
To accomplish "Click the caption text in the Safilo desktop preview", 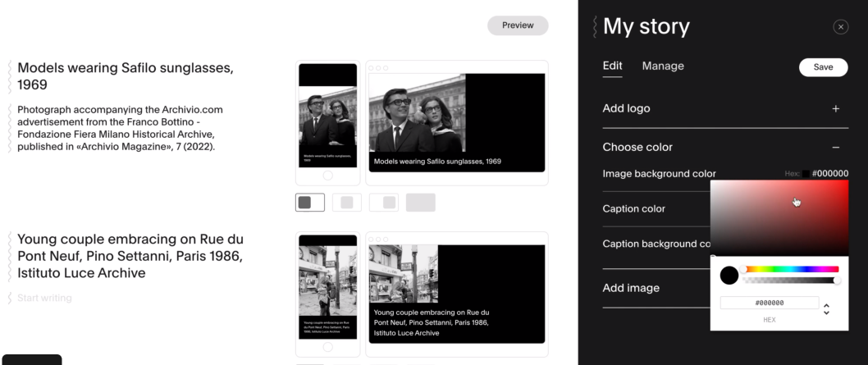I will [x=437, y=162].
